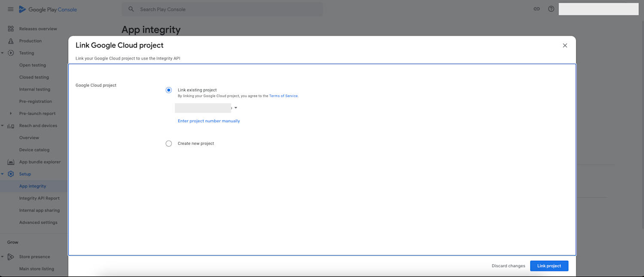644x277 pixels.
Task: Click the App bundle explorer icon
Action: click(x=10, y=162)
